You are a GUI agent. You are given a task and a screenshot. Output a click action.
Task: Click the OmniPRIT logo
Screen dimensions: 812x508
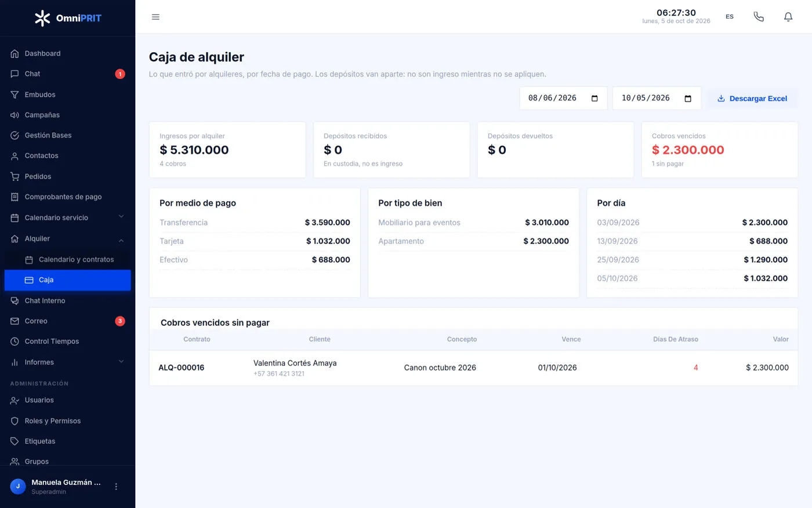point(68,18)
